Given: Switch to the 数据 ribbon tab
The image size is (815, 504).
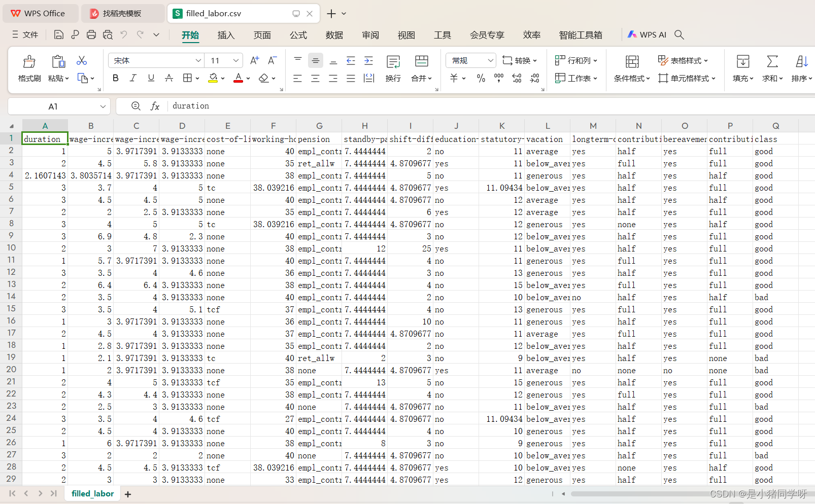Looking at the screenshot, I should tap(334, 35).
